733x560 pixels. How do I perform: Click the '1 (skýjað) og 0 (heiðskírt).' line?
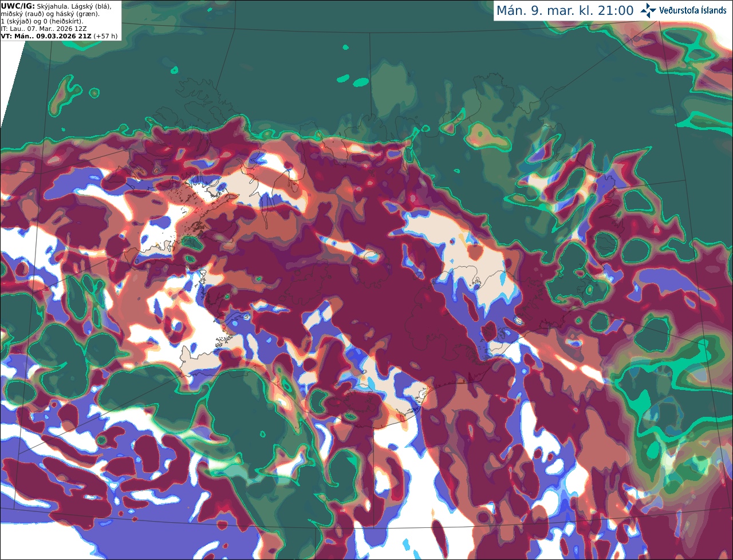tap(42, 21)
